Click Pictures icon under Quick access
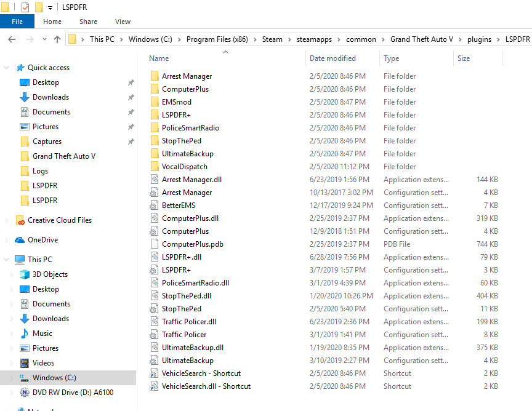The height and width of the screenshot is (411, 532). pyautogui.click(x=25, y=127)
